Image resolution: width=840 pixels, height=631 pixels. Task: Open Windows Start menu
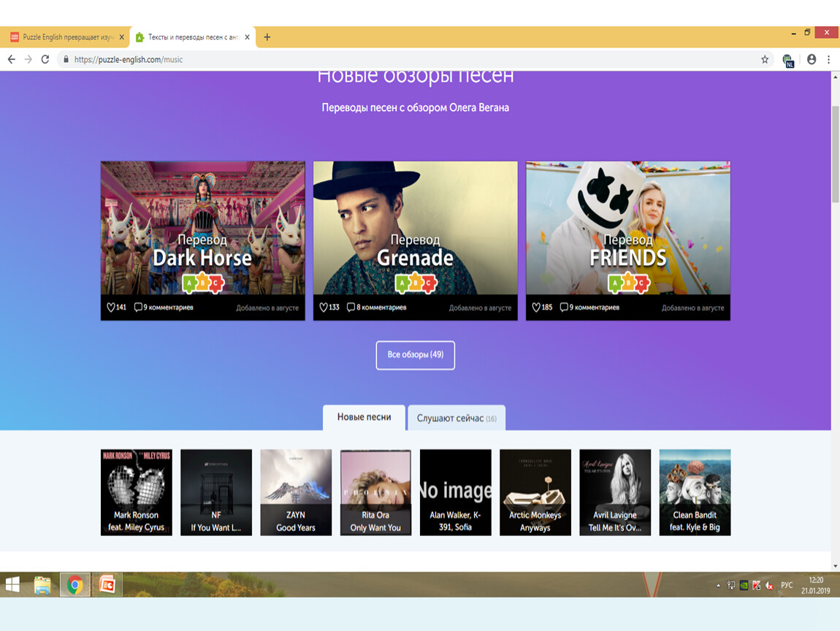(13, 585)
